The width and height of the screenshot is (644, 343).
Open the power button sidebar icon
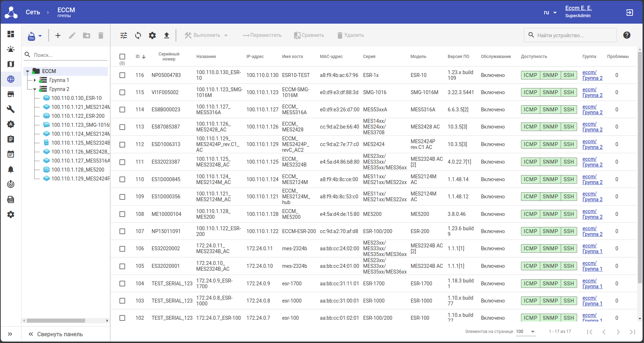11,184
